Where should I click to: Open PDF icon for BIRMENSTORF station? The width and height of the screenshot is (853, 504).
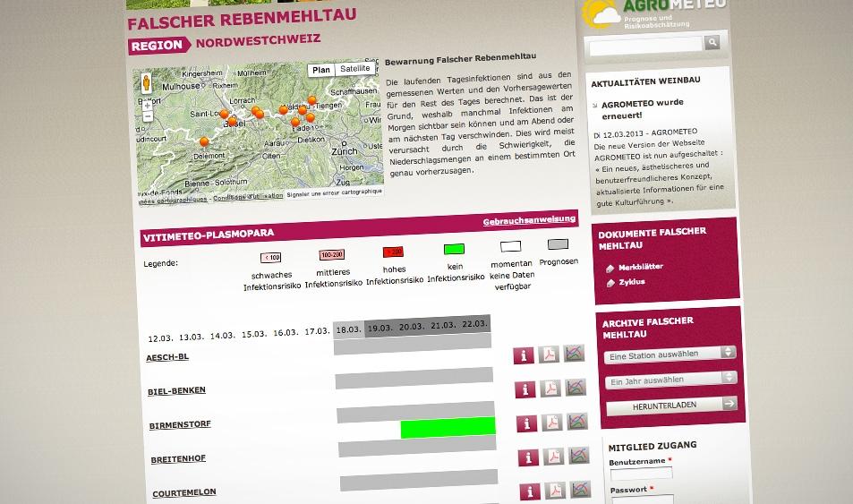(x=552, y=423)
